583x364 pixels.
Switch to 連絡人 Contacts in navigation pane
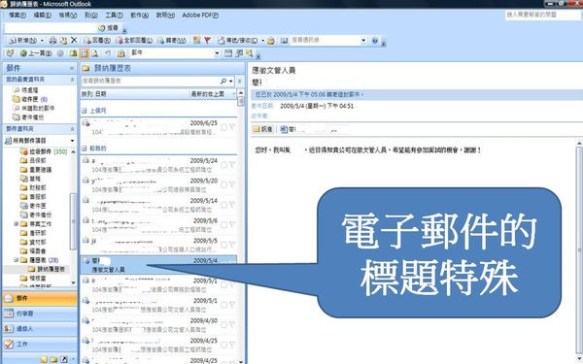tap(40, 329)
